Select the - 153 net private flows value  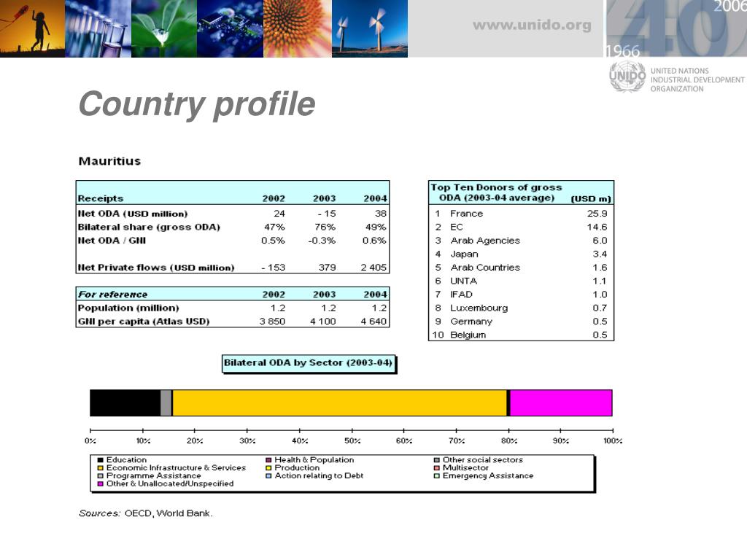click(x=274, y=268)
